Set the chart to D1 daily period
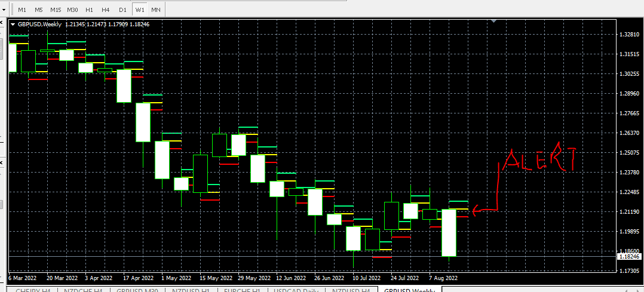The image size is (644, 292). 122,10
